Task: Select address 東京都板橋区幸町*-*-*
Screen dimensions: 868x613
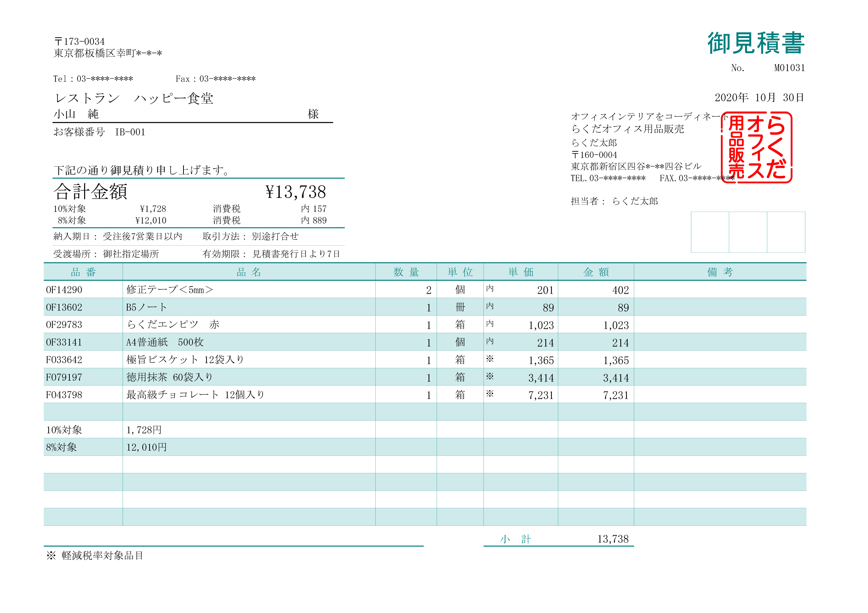Action: tap(108, 53)
